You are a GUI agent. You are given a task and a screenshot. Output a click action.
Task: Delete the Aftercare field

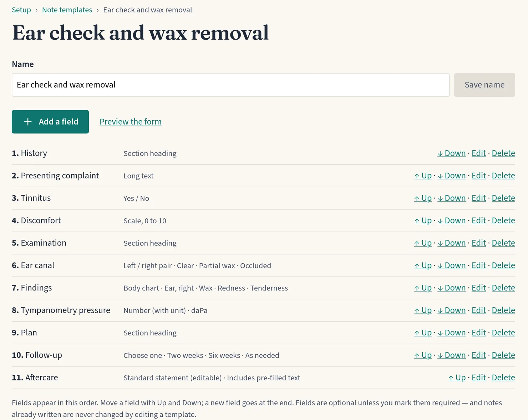coord(503,378)
